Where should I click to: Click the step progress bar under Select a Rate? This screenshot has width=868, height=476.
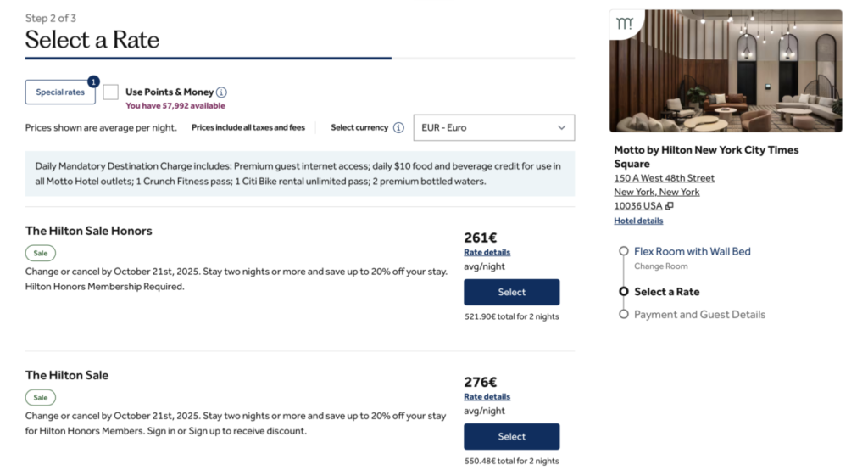point(209,59)
